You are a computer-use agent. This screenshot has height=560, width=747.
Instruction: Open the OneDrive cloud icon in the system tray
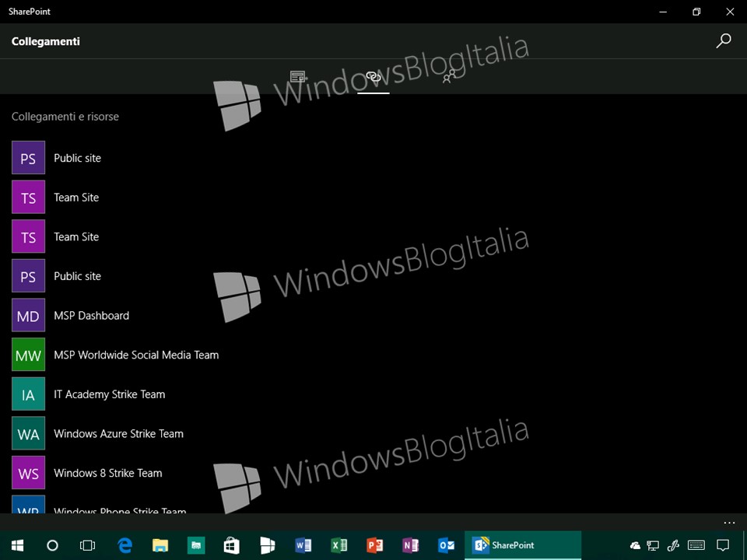pos(635,546)
